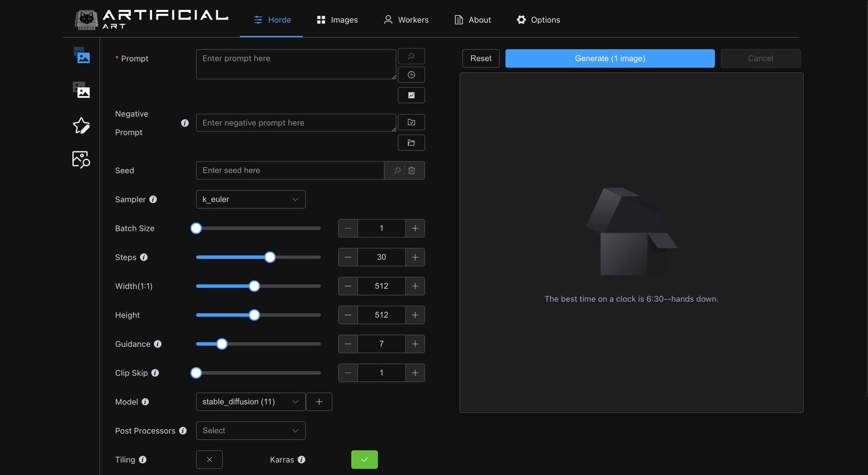Generate a random prompt with magic wand
The width and height of the screenshot is (868, 475).
pos(411,56)
